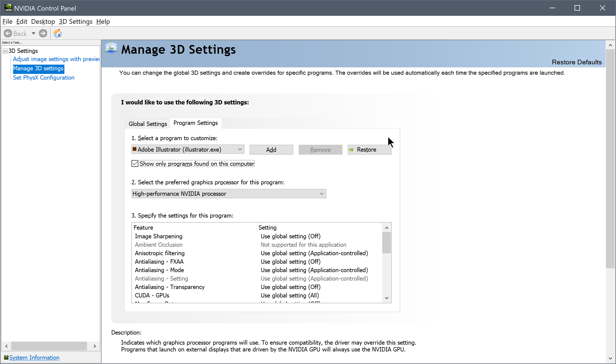This screenshot has width=616, height=364.
Task: Open the preferred graphics processor dropdown
Action: click(322, 194)
